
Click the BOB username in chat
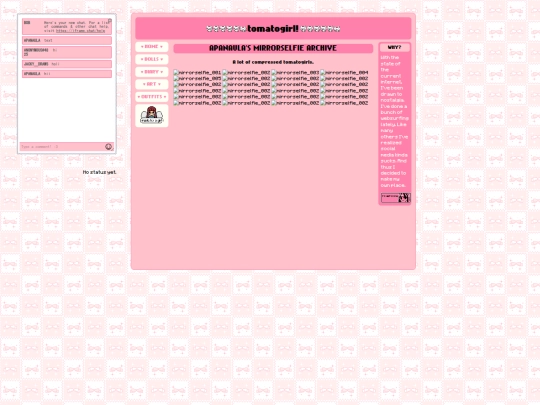(x=27, y=23)
